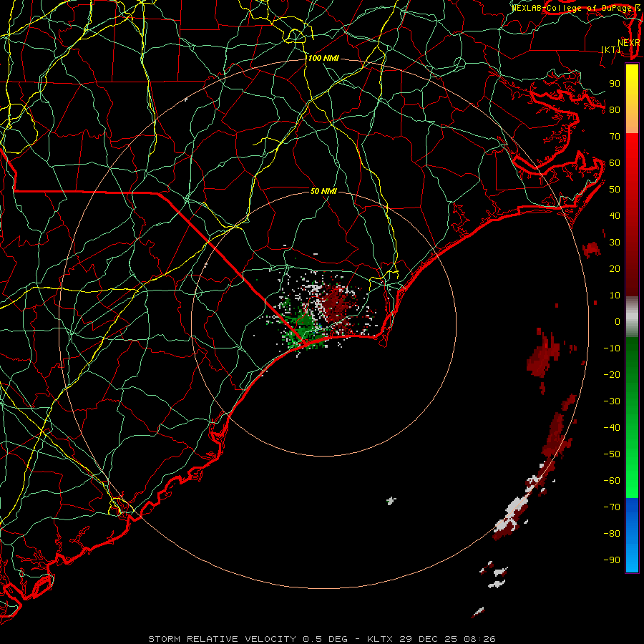644x644 pixels.
Task: Pick the bright green -50 kt color bar segment
Action: [632, 454]
